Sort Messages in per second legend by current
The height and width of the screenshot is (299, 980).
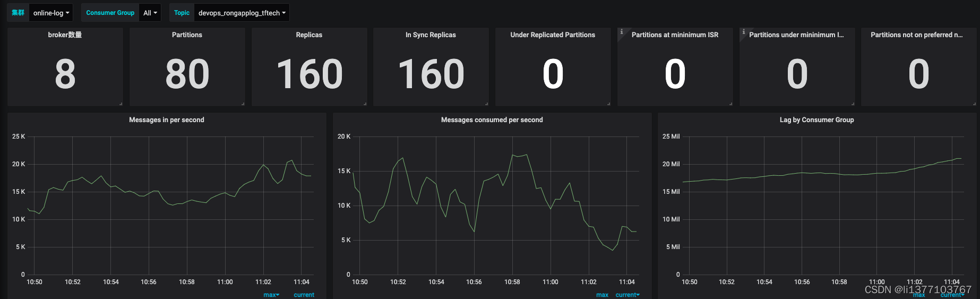(304, 295)
